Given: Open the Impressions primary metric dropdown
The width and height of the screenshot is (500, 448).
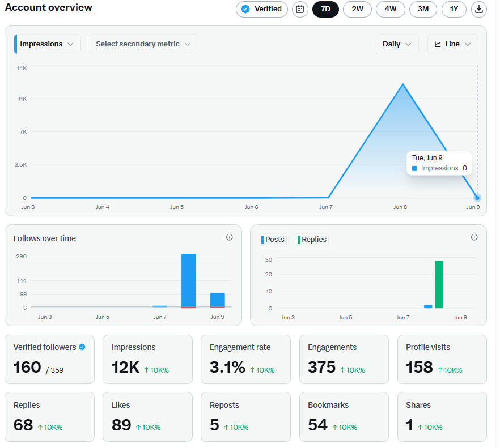Looking at the screenshot, I should tap(47, 44).
